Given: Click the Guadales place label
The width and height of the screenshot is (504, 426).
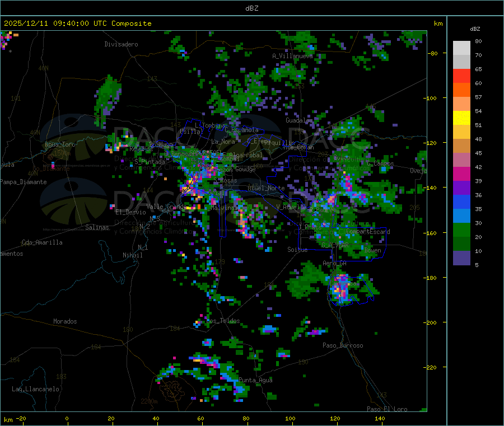Looking at the screenshot, I should coord(299,120).
